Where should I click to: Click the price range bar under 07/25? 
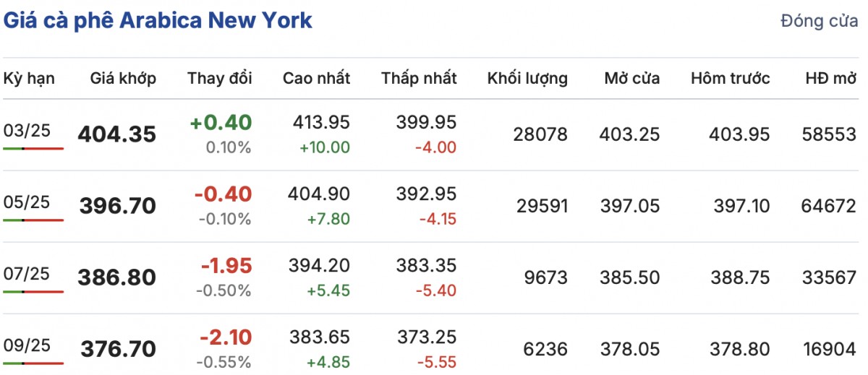point(33,291)
